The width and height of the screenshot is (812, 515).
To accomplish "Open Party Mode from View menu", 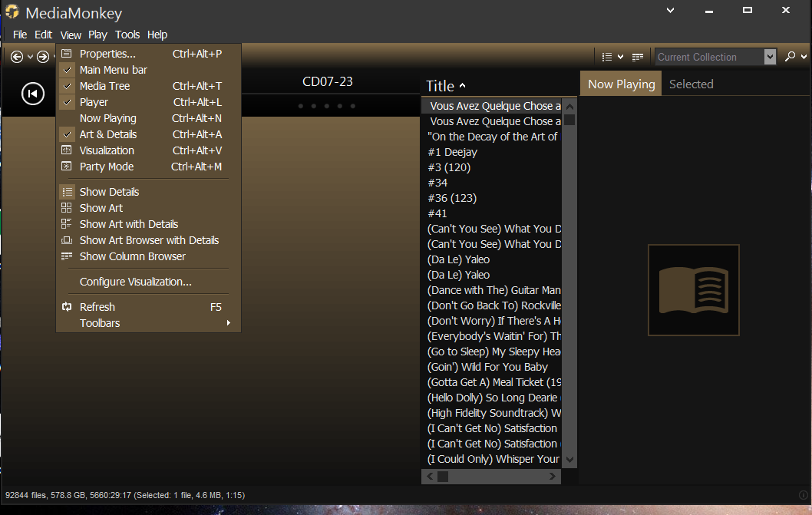I will [107, 167].
